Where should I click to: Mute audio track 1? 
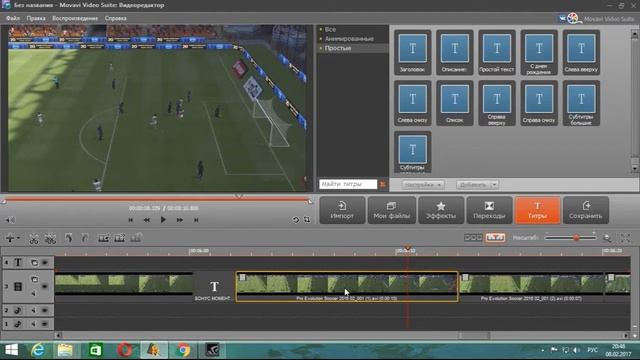pyautogui.click(x=34, y=324)
